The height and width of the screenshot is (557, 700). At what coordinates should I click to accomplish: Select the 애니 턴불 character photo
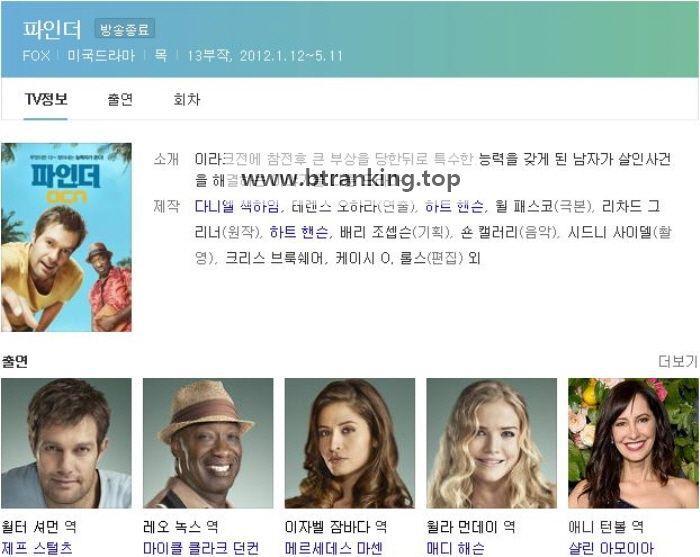pyautogui.click(x=633, y=443)
